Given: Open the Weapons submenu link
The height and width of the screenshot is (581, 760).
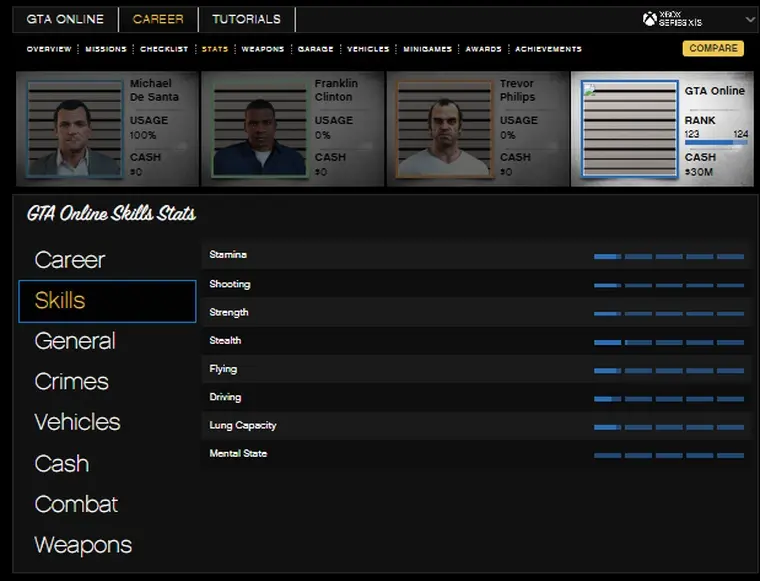Looking at the screenshot, I should (263, 49).
